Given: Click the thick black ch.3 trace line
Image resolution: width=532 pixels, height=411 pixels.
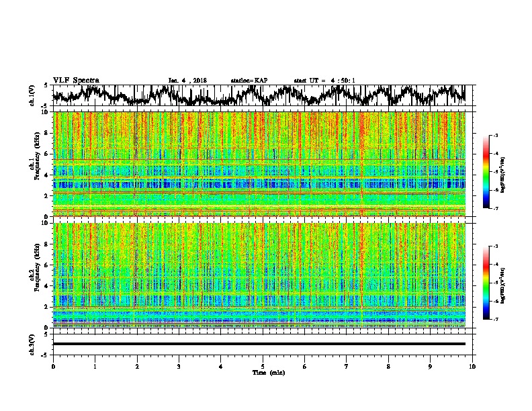Looking at the screenshot, I should click(x=259, y=344).
